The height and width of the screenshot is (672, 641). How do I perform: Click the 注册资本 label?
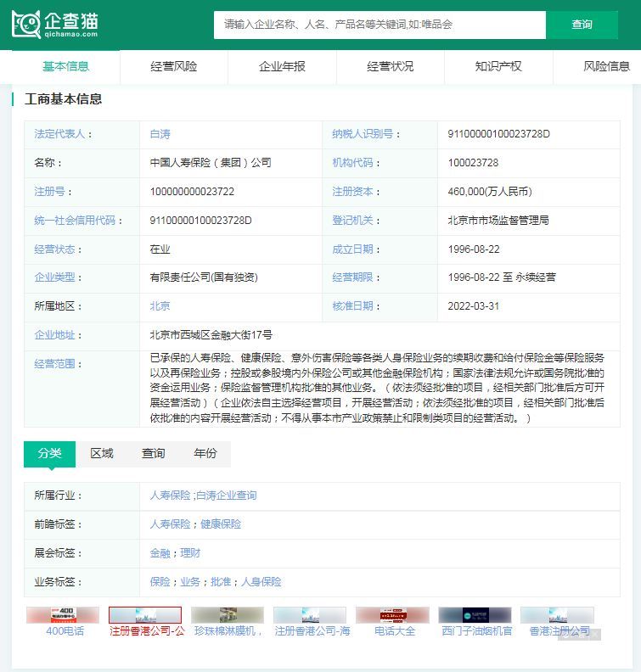[x=352, y=192]
